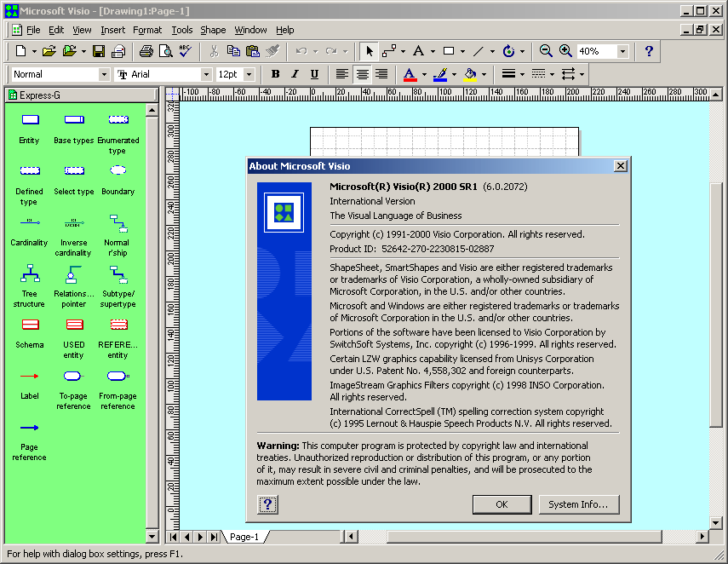Select the Pointer tool
Screen dimensions: 728x564
[369, 51]
